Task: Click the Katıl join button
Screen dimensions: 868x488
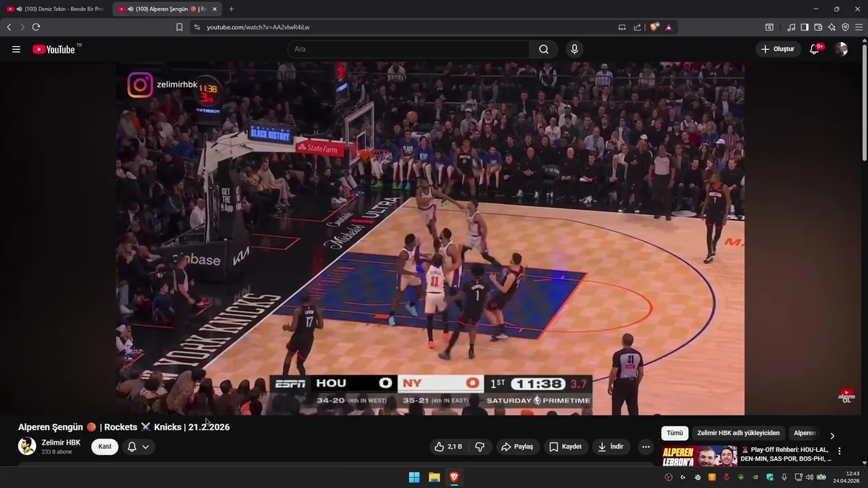Action: (x=104, y=447)
